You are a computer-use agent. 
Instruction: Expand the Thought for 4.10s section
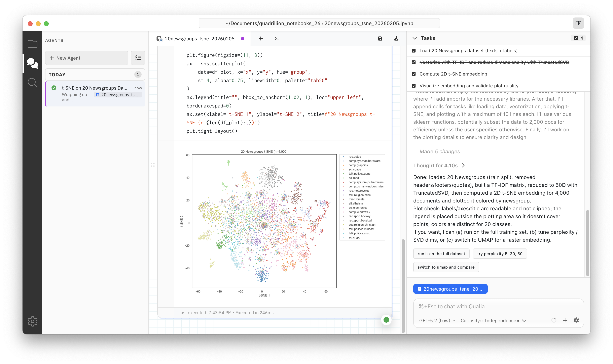click(x=439, y=165)
